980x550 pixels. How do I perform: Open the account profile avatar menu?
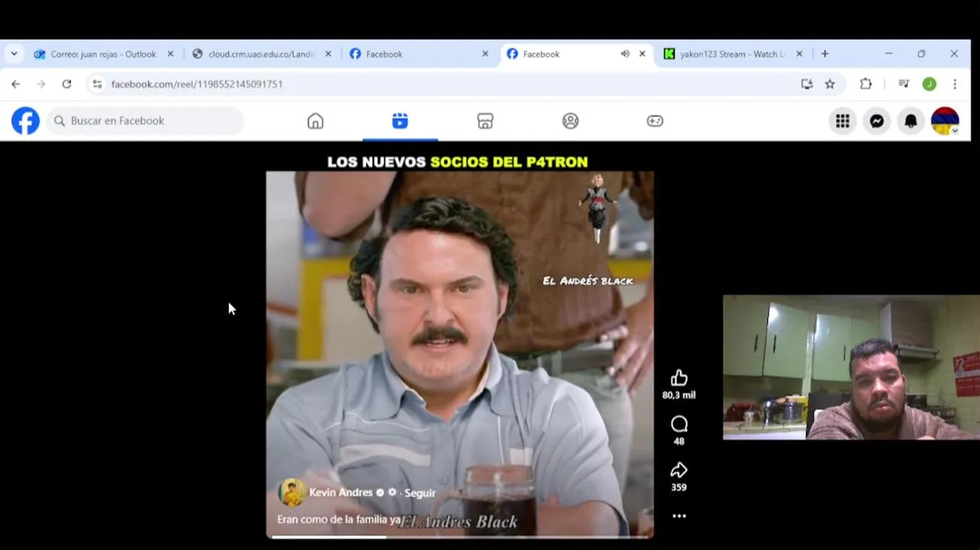pos(945,121)
